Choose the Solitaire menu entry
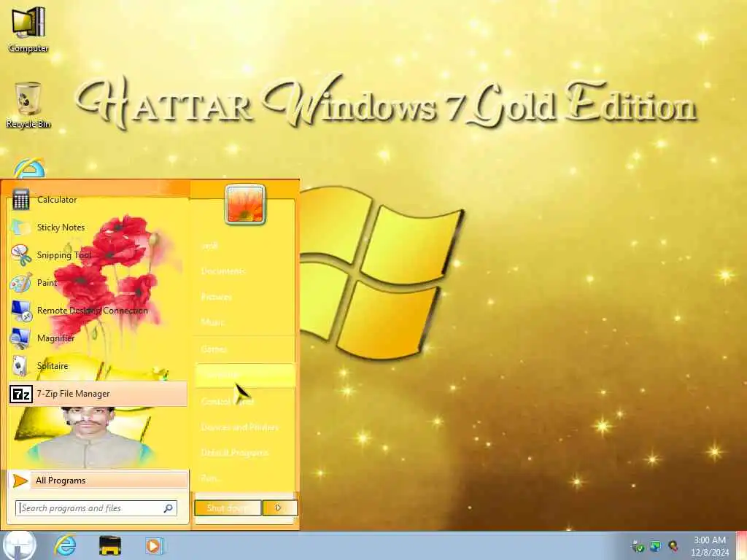 (53, 366)
